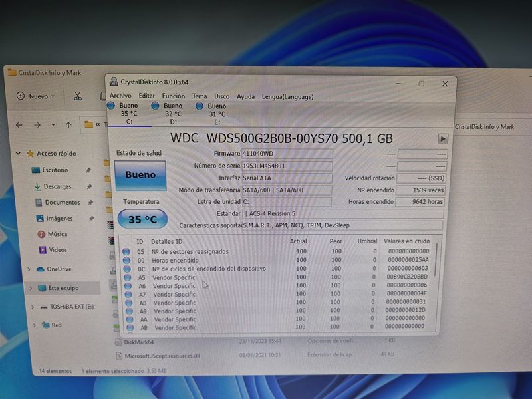Click the status dot for attribute AA
The height and width of the screenshot is (399, 532).
(x=129, y=319)
